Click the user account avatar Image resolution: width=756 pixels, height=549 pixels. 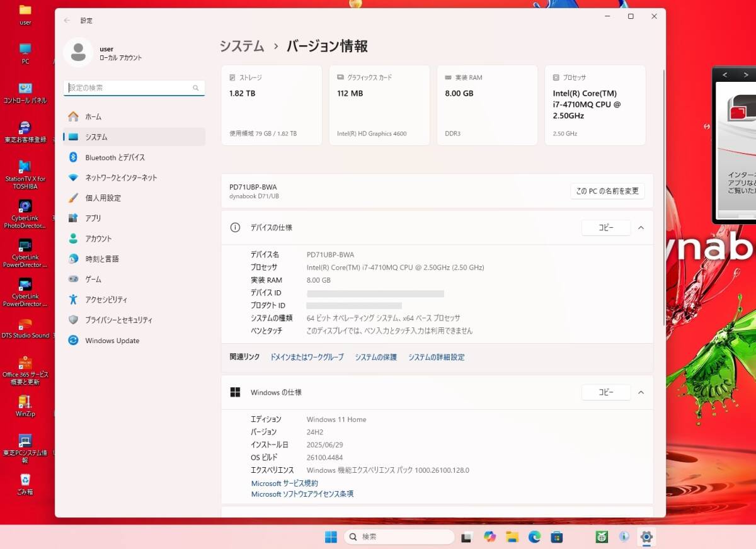coord(78,52)
